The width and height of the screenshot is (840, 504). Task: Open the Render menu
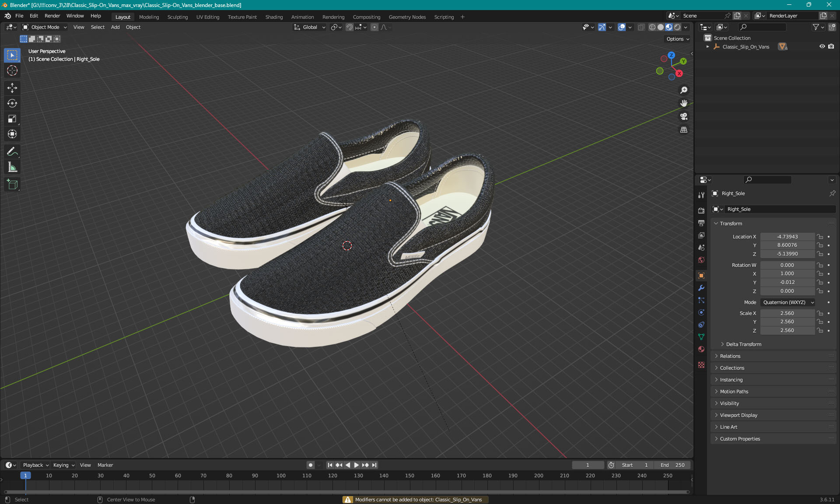coord(52,16)
